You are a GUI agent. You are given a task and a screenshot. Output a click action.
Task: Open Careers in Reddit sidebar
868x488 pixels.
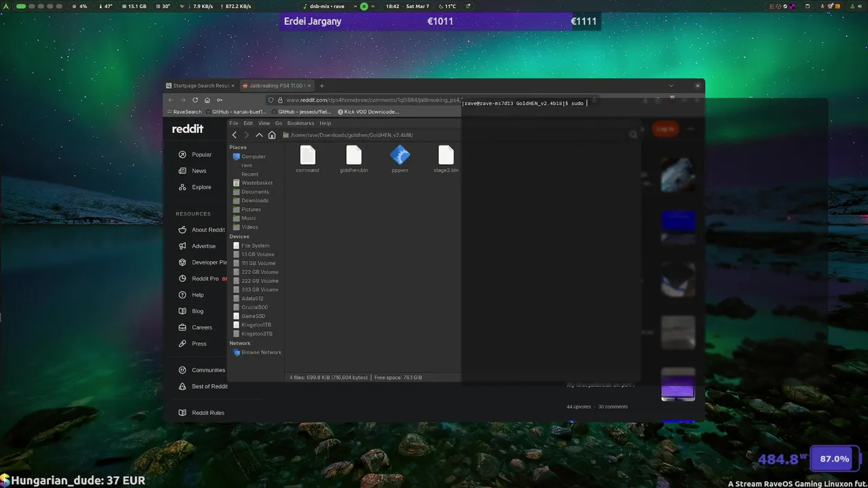(x=195, y=327)
